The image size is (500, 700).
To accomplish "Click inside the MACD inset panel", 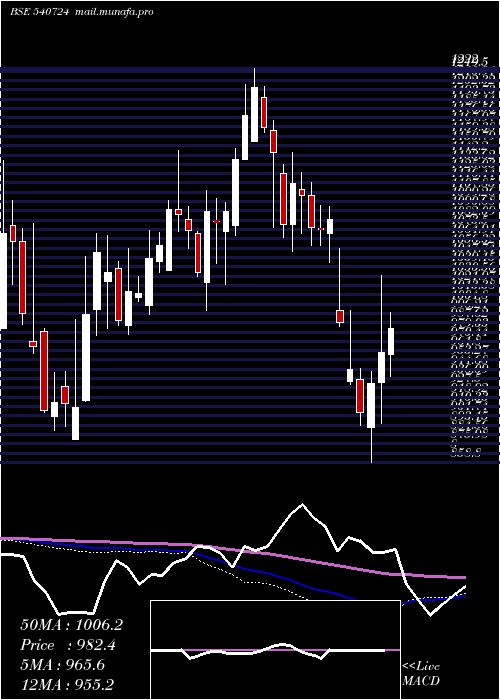I will tap(275, 650).
